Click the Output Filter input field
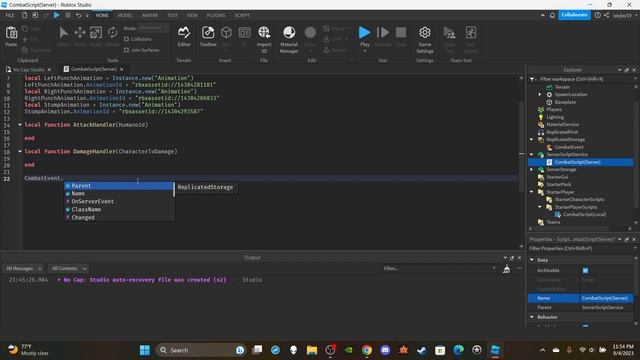This screenshot has height=360, width=640. (x=439, y=269)
